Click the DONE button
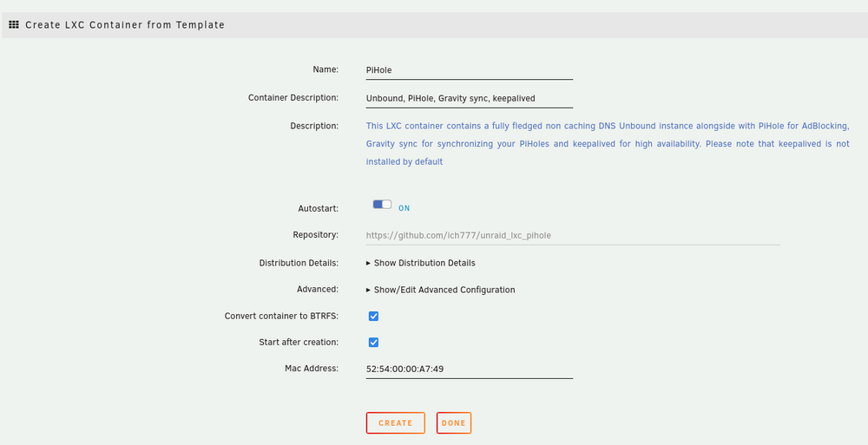The image size is (868, 445). pyautogui.click(x=454, y=422)
